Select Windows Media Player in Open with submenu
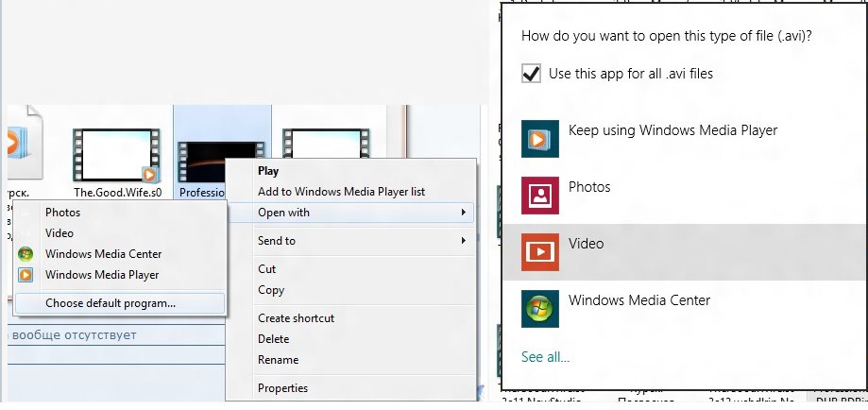 tap(102, 275)
